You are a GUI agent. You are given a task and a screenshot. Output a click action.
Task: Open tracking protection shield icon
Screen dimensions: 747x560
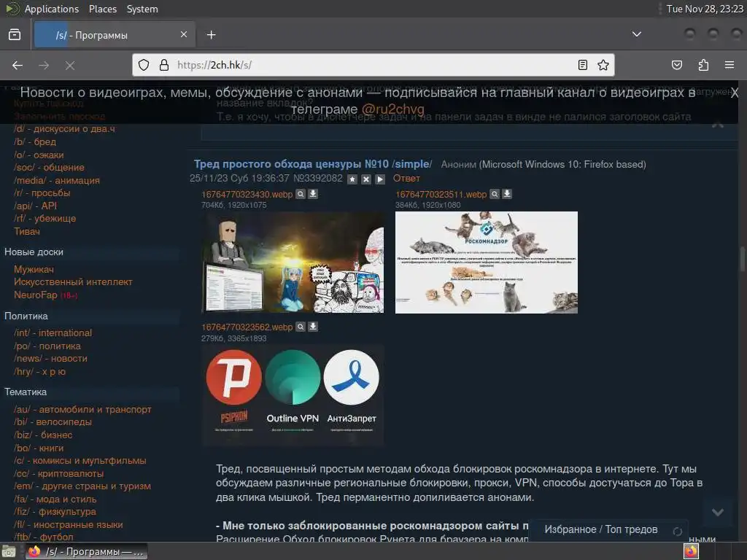coord(144,65)
